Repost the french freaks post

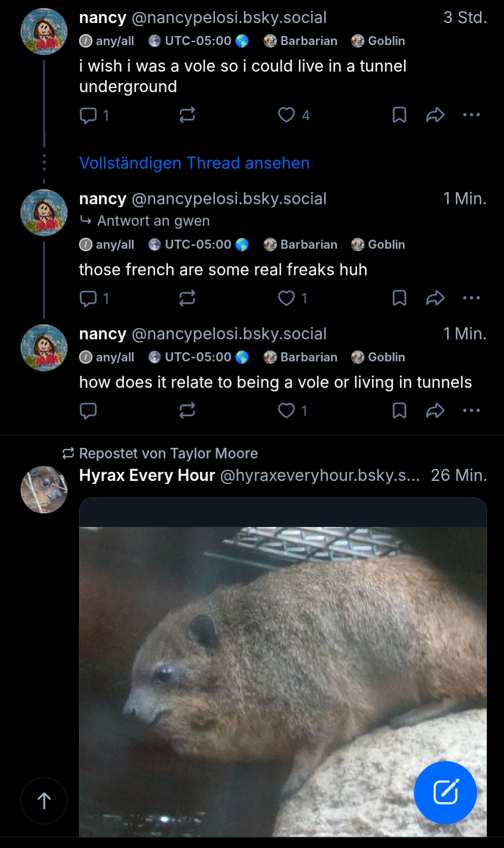(187, 299)
